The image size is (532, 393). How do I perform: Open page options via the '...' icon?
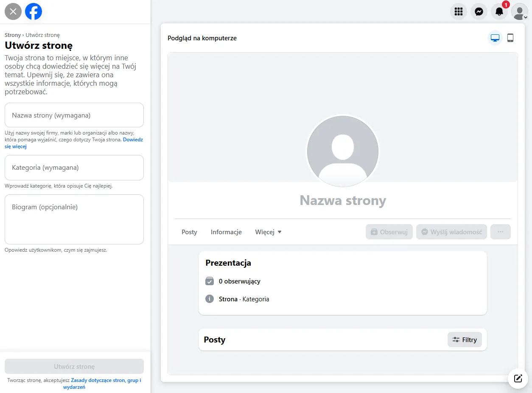pos(501,232)
